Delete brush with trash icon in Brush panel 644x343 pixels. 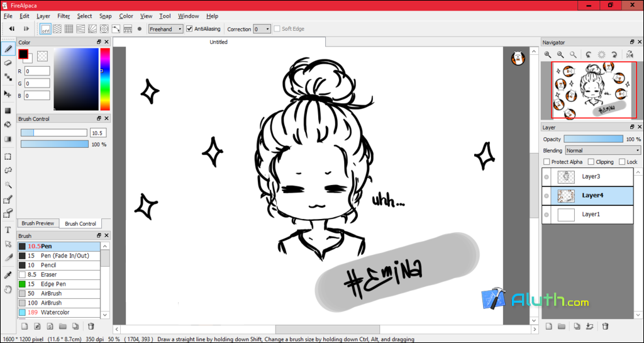click(91, 326)
